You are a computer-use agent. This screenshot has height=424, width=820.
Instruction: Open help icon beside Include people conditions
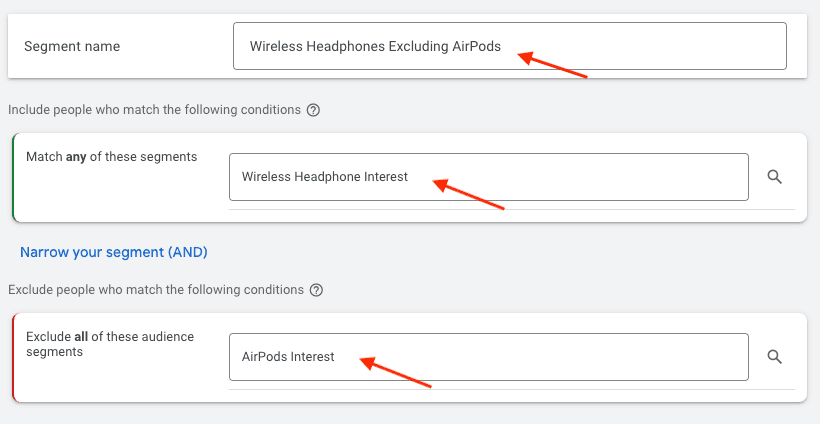pyautogui.click(x=313, y=110)
